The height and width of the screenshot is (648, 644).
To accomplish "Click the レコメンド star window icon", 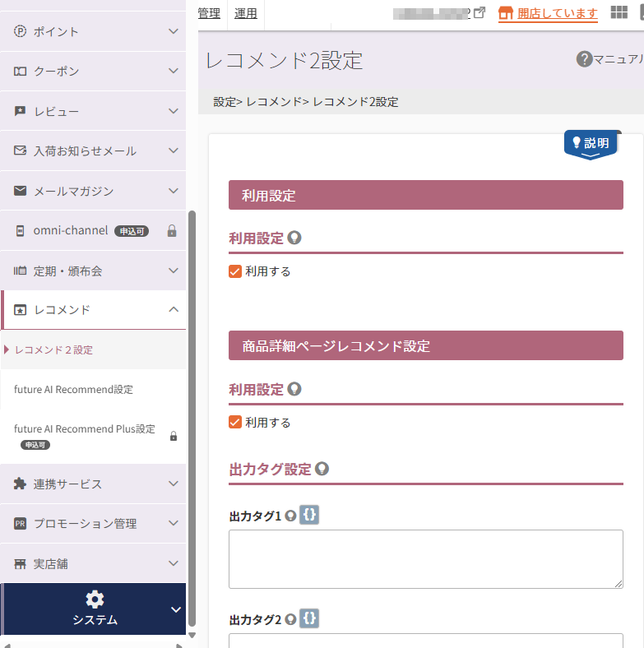I will [20, 309].
